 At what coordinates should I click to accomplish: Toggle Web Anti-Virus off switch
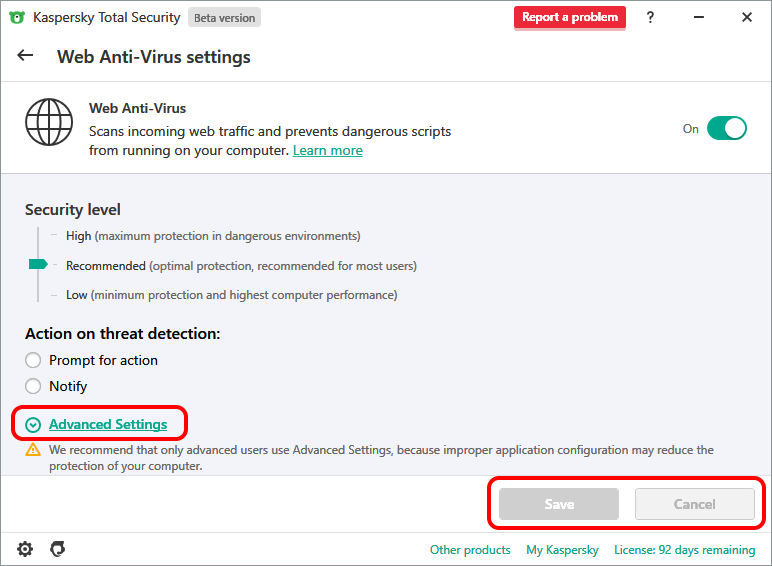pos(726,129)
